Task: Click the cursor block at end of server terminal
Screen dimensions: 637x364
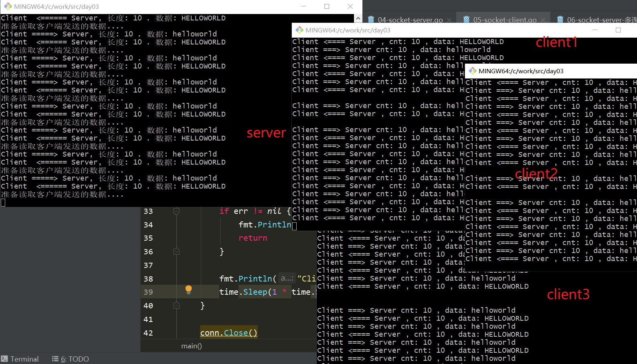Action: pos(3,203)
